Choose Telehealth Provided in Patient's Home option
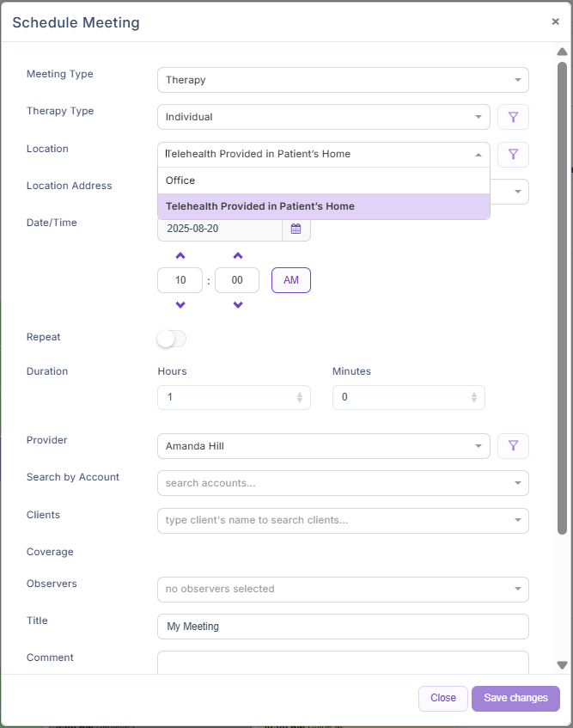 (323, 206)
